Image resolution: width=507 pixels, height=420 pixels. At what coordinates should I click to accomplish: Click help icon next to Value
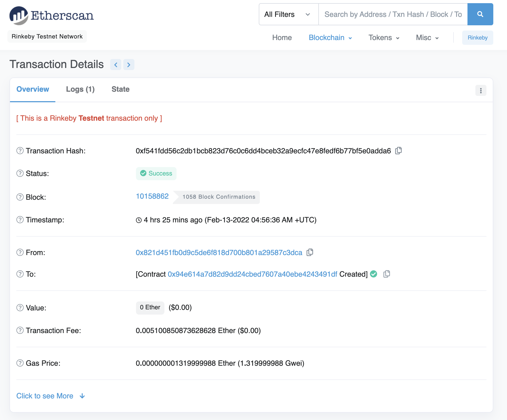[x=20, y=308]
